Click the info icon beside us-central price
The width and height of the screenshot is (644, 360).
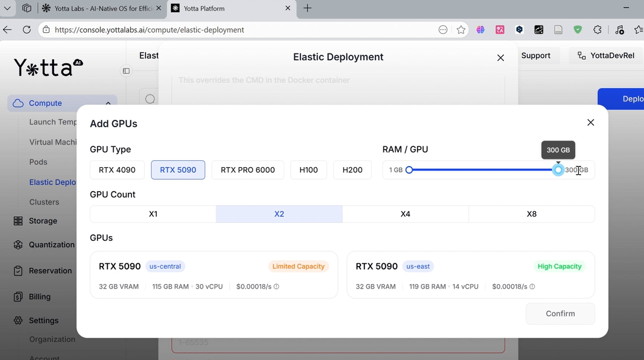[277, 286]
